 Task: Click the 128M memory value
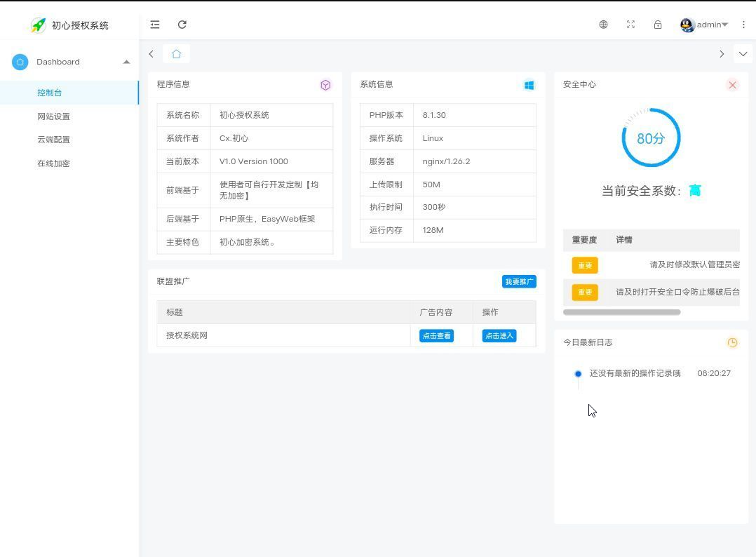tap(433, 230)
